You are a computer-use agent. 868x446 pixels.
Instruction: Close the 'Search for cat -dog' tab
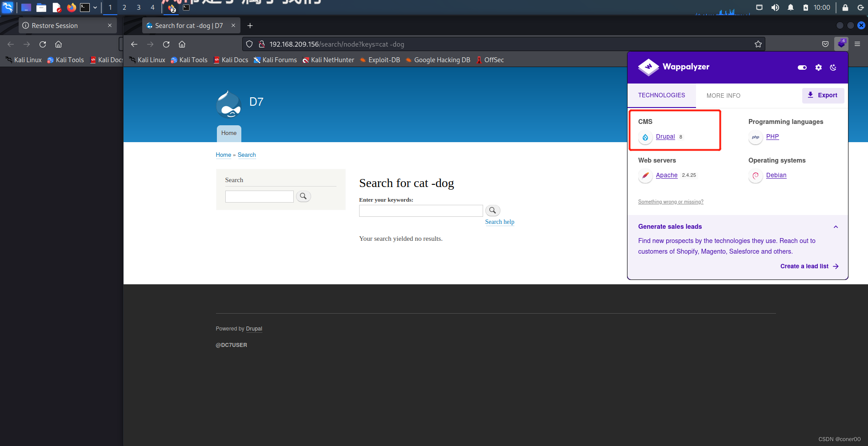pos(233,26)
